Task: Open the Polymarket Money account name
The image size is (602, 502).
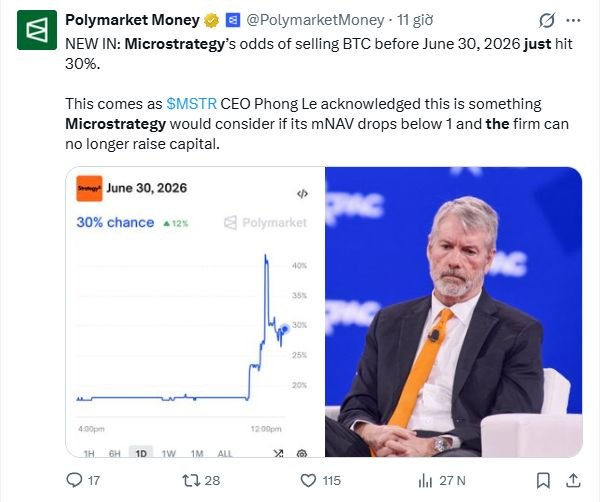Action: 128,19
